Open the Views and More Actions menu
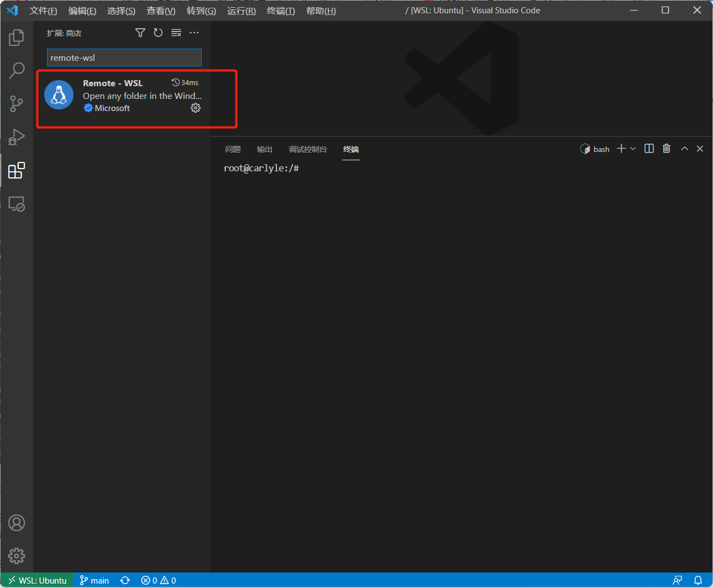This screenshot has width=713, height=588. (x=194, y=33)
